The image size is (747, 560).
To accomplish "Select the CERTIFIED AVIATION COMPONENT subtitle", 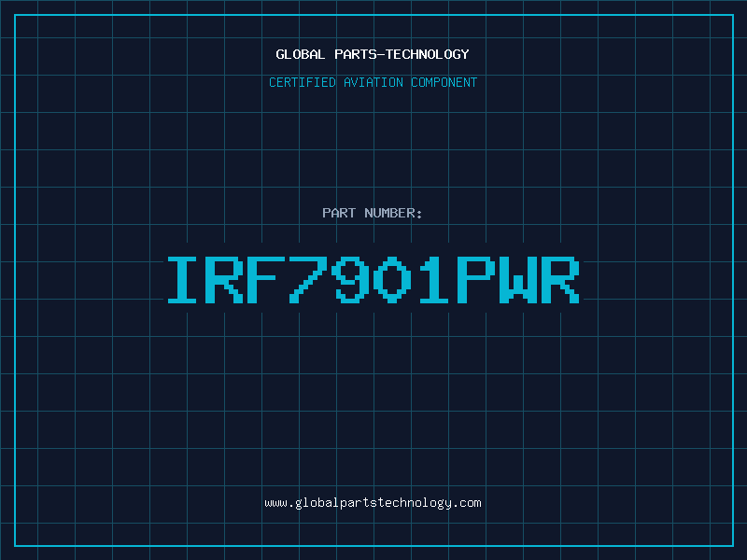I will pos(373,82).
